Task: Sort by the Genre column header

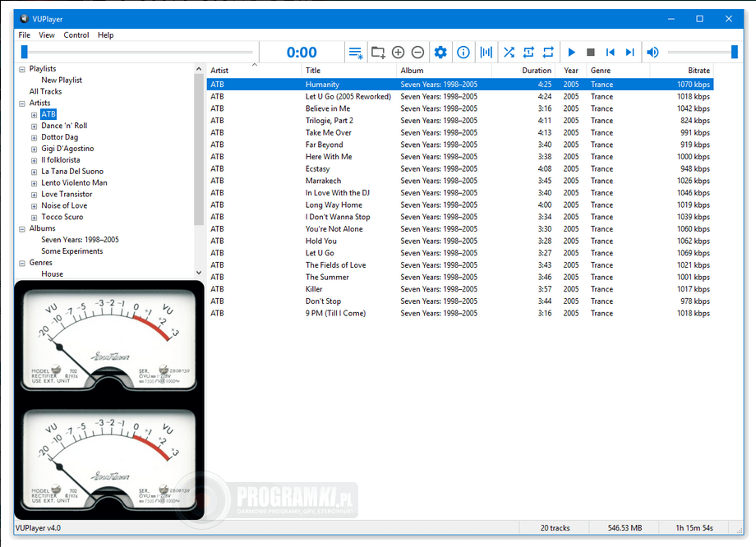Action: [x=618, y=71]
